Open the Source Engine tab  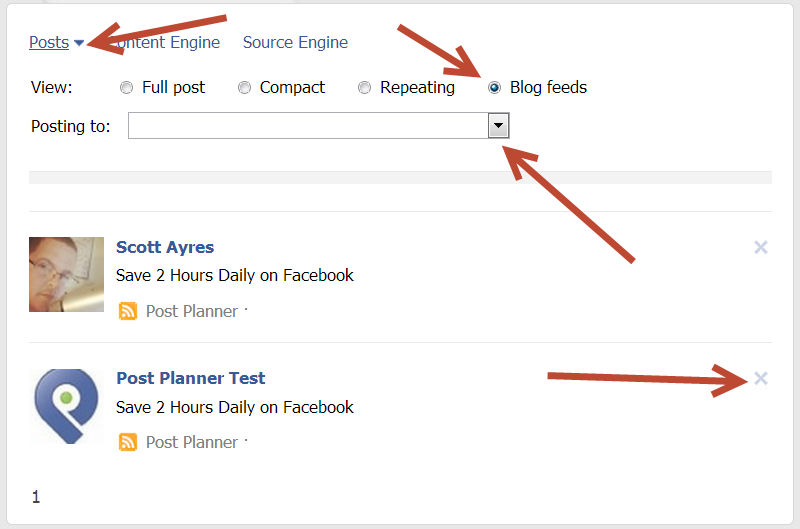295,43
